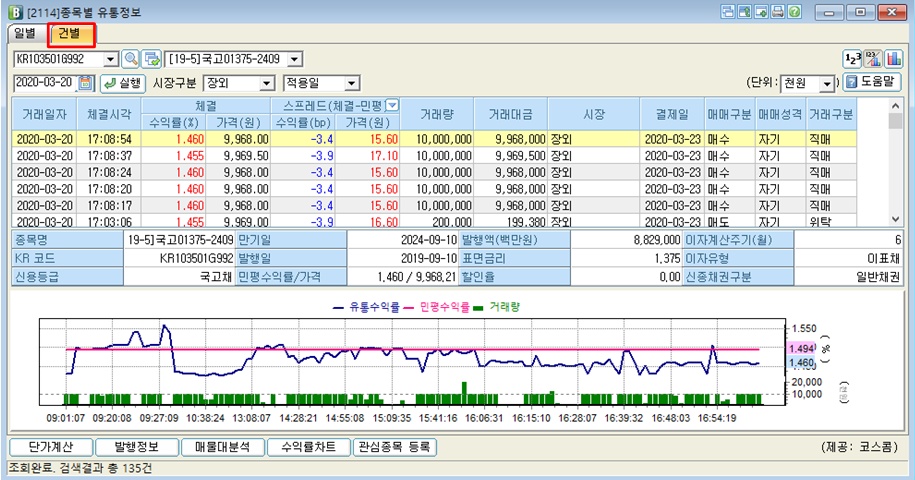Toggle the 스프레드 column header arrow

click(393, 106)
